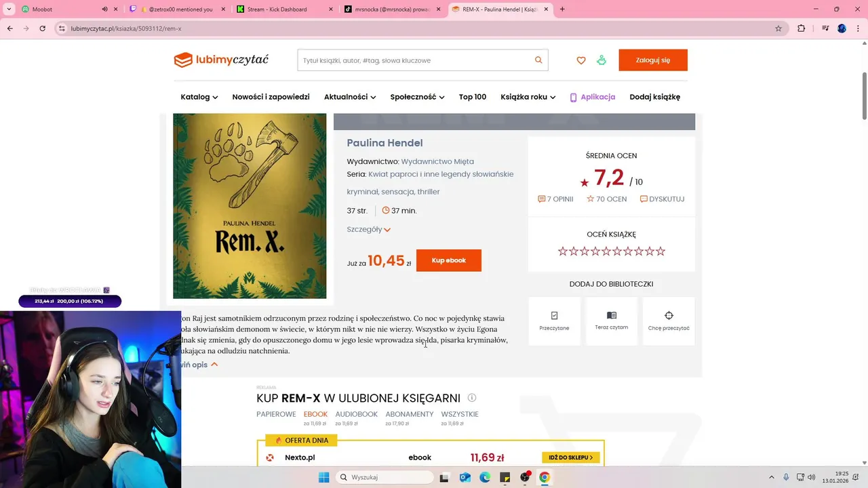Screen dimensions: 868x488
Task: Select the AUDIOBOOK tab
Action: coord(357,414)
